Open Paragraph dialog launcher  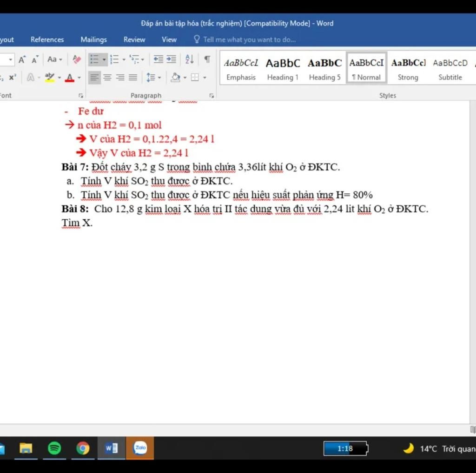tap(212, 96)
